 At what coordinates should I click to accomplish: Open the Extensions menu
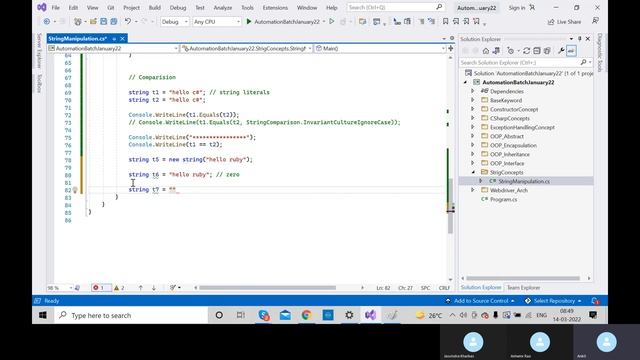pos(275,8)
